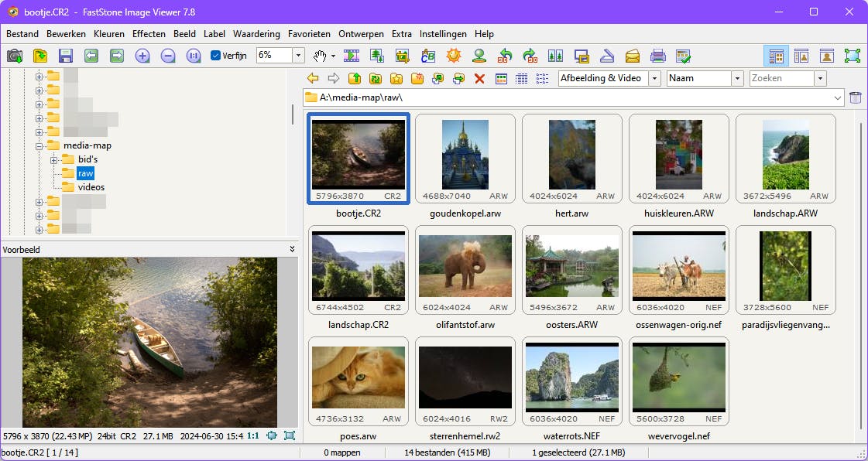Open the Effecten menu

tap(149, 34)
